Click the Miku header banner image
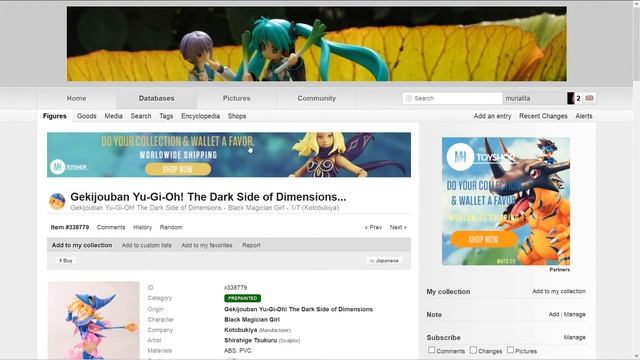The height and width of the screenshot is (360, 640). [317, 44]
